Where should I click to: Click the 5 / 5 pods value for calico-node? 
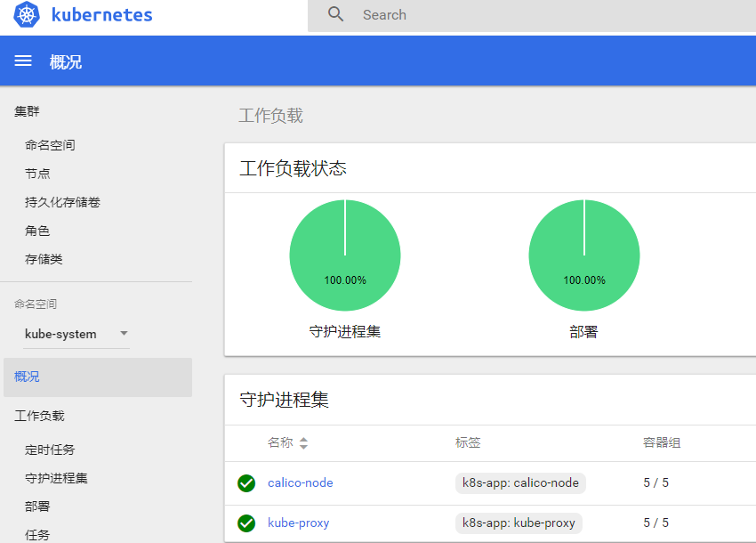[x=656, y=482]
